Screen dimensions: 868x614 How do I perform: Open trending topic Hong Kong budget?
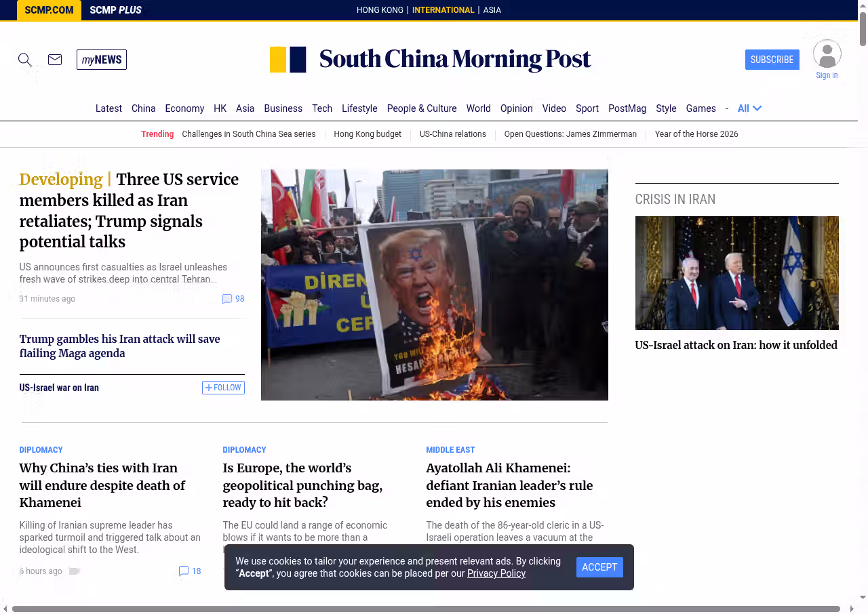pos(368,134)
